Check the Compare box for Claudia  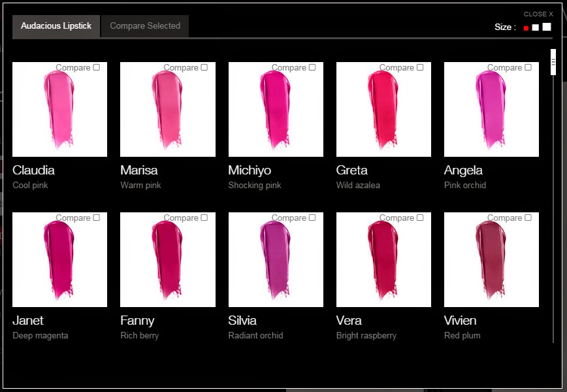click(96, 67)
